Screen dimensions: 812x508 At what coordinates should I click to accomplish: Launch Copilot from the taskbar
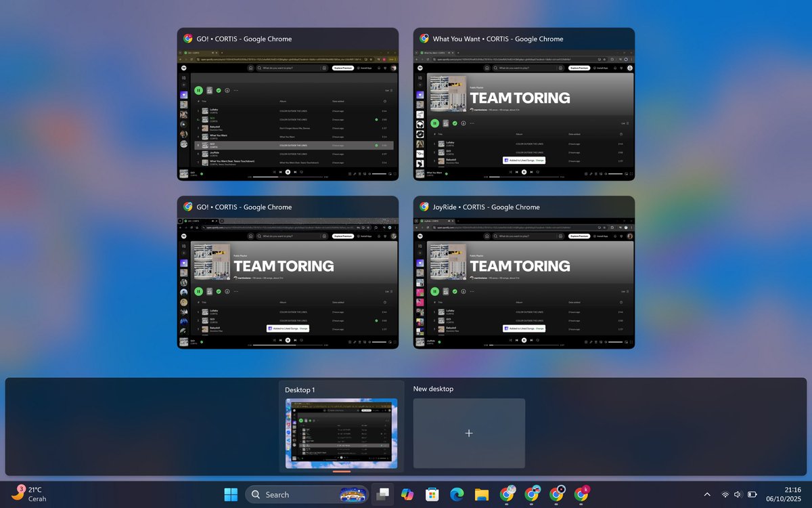coord(407,494)
